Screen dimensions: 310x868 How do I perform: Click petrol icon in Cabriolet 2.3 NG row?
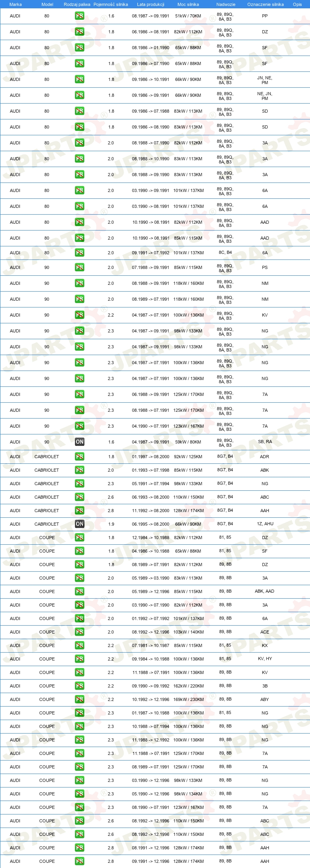pos(80,484)
